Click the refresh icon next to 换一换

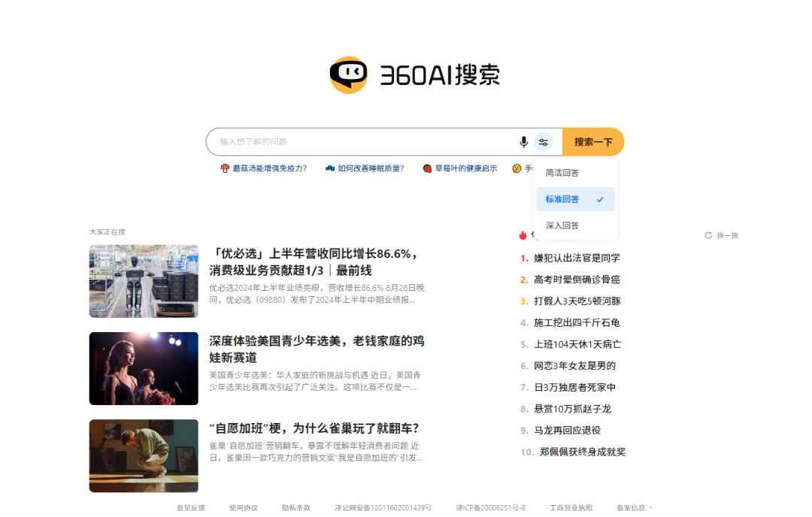pyautogui.click(x=708, y=235)
